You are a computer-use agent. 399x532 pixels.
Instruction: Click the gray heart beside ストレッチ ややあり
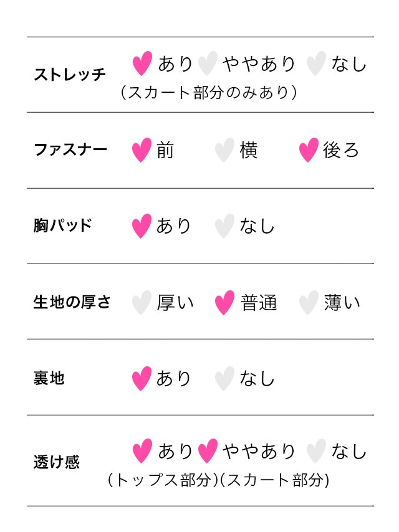(207, 64)
